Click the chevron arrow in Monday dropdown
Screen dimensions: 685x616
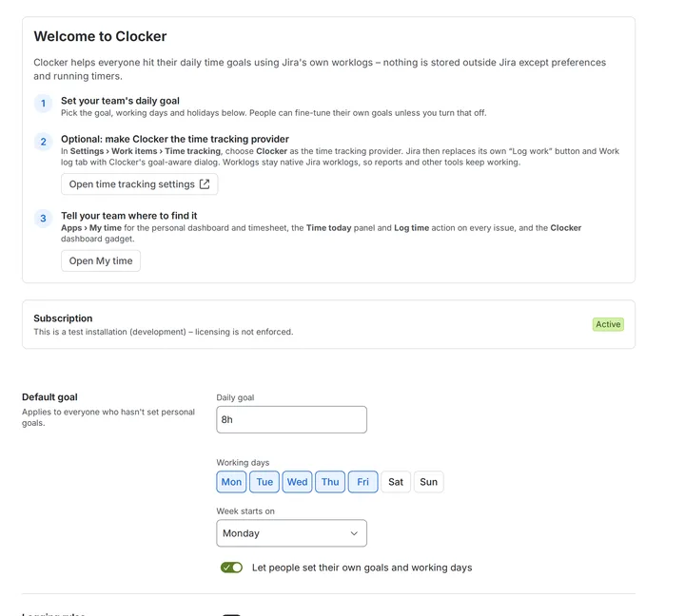[354, 533]
